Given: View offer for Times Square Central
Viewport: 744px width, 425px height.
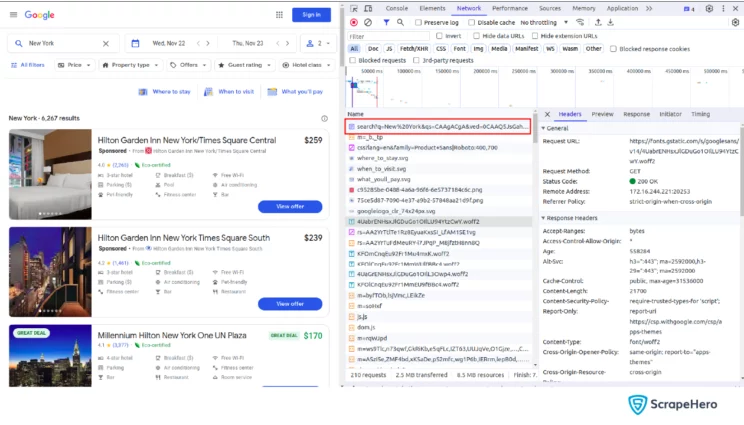Looking at the screenshot, I should pyautogui.click(x=290, y=207).
